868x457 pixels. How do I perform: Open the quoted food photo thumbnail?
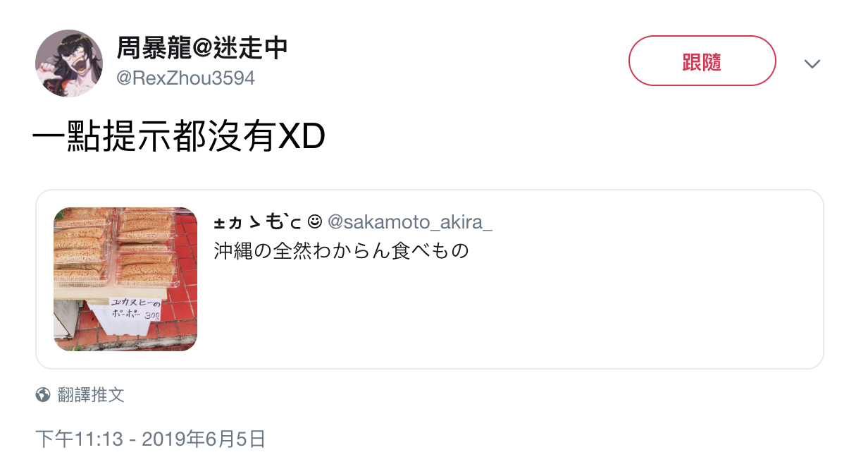(x=125, y=279)
